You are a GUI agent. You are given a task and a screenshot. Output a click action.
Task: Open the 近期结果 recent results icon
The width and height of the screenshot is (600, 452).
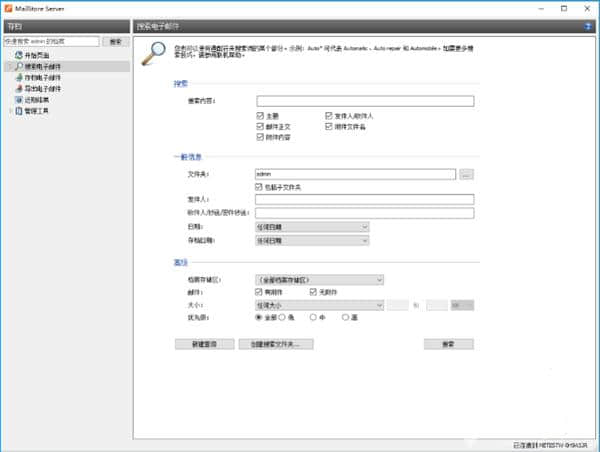[17, 99]
